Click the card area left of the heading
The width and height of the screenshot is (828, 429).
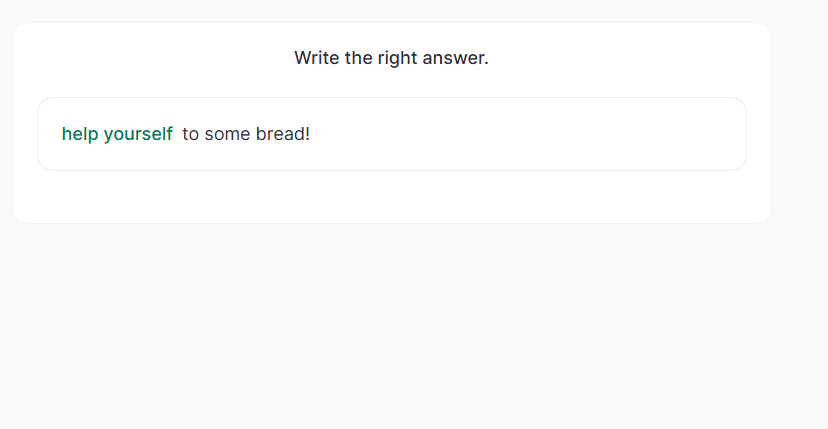(150, 58)
